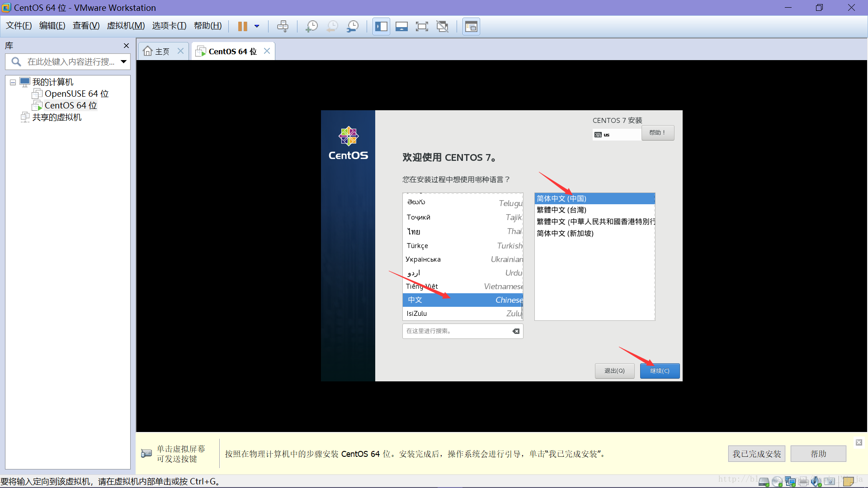
Task: Open the 文件(F) menu
Action: (x=19, y=26)
